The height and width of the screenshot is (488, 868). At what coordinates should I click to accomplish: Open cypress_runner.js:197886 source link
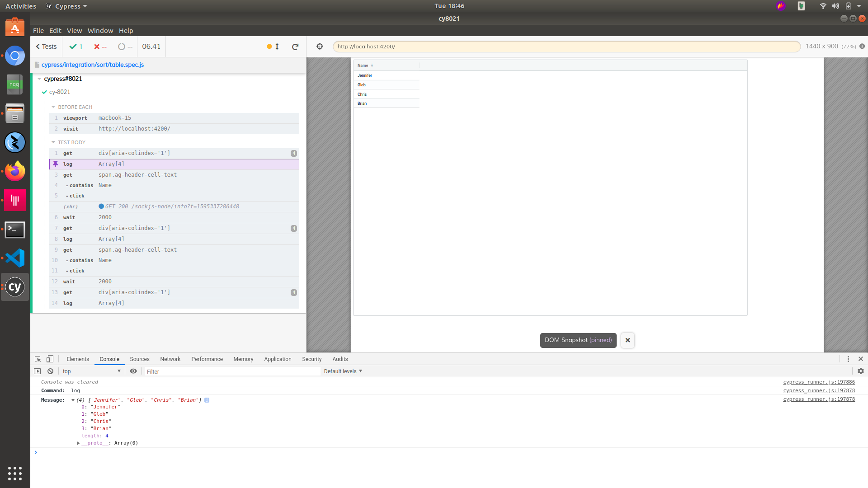pyautogui.click(x=818, y=382)
